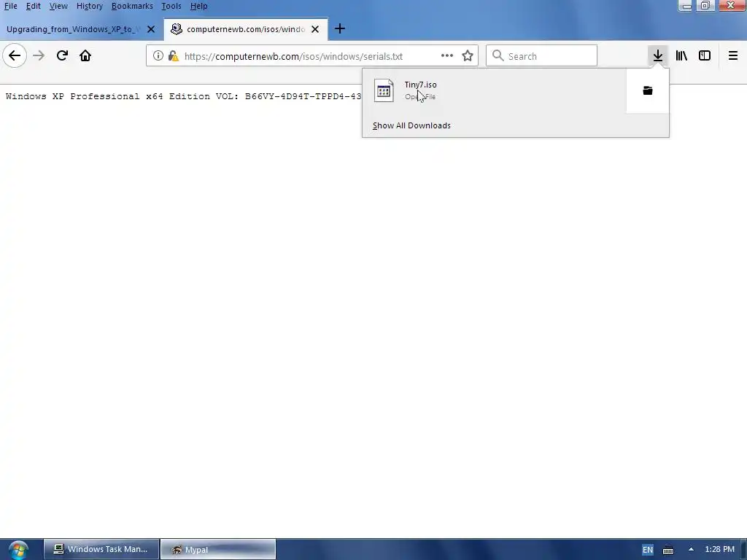Image resolution: width=747 pixels, height=560 pixels.
Task: Restore down the browser window
Action: click(705, 6)
